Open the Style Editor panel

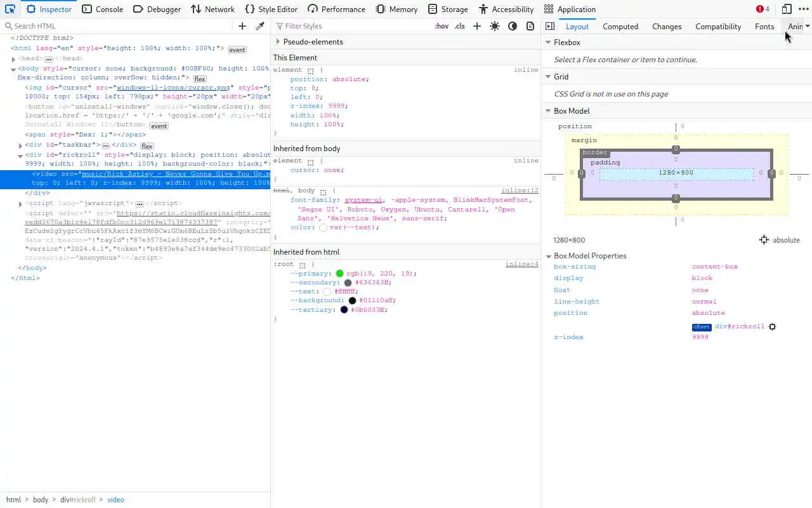(271, 9)
